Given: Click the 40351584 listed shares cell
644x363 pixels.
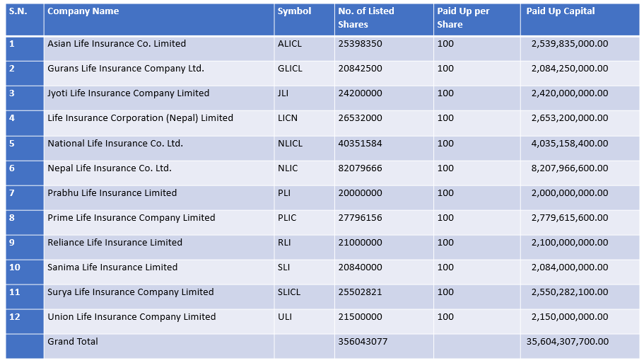Looking at the screenshot, I should [x=360, y=144].
